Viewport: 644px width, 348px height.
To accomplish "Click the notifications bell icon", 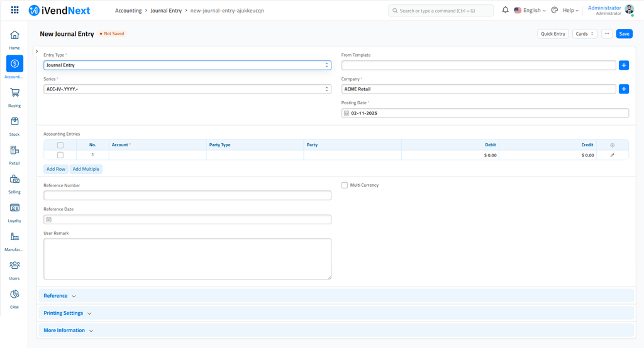I will point(505,10).
